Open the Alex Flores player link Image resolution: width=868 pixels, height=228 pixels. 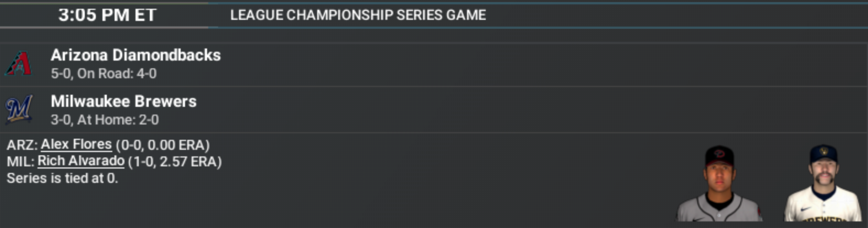pos(76,145)
